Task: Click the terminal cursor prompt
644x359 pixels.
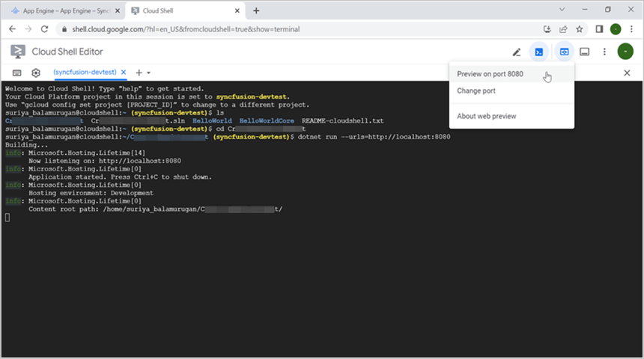Action: tap(7, 218)
